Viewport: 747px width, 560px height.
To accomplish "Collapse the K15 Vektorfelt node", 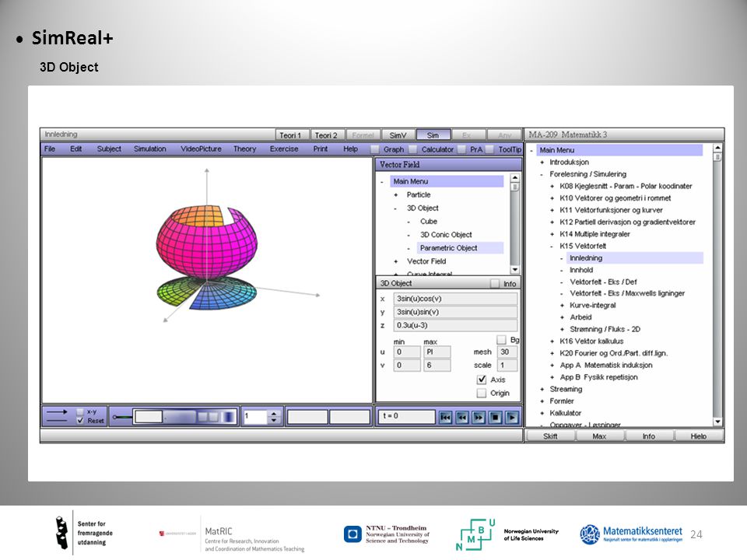I will point(552,247).
